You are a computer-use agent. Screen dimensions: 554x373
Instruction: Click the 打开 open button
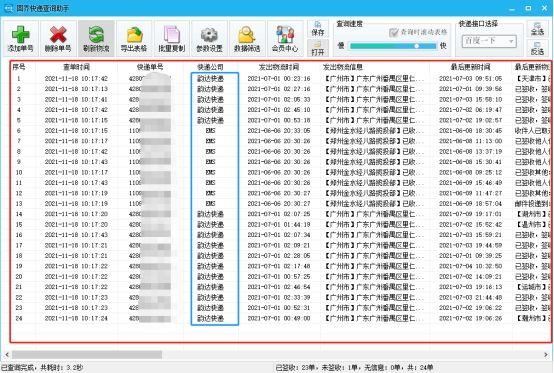(318, 48)
